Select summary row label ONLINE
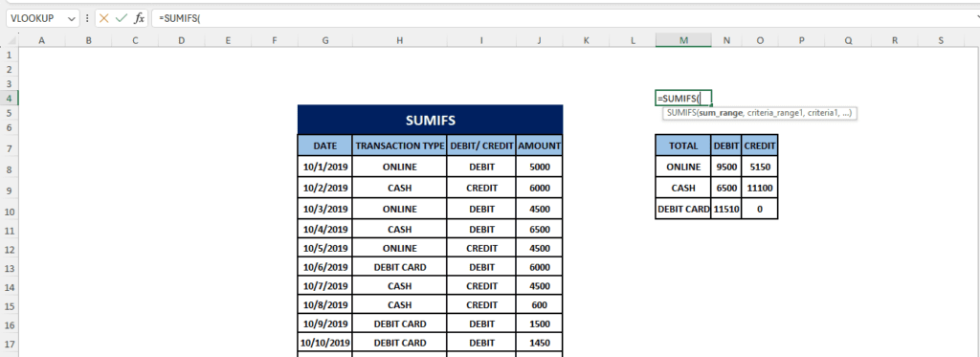Viewport: 980px width, 357px height. (x=683, y=167)
